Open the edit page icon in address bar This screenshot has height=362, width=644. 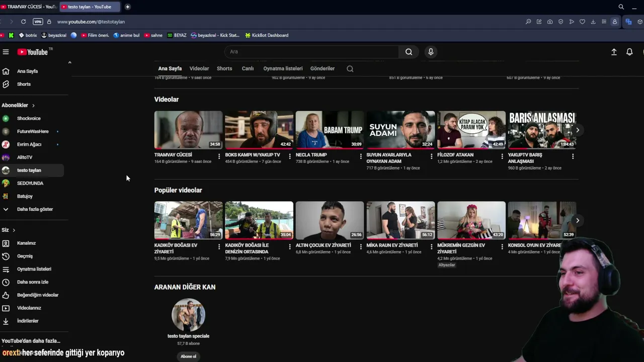point(539,22)
